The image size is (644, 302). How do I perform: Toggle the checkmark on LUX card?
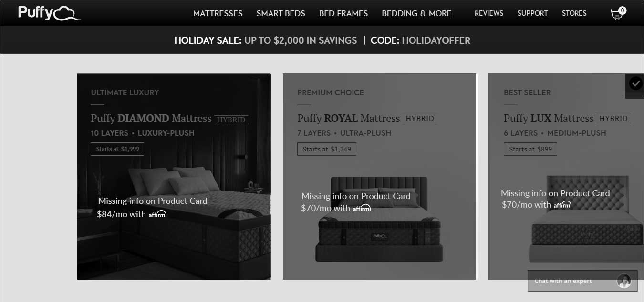pos(635,84)
